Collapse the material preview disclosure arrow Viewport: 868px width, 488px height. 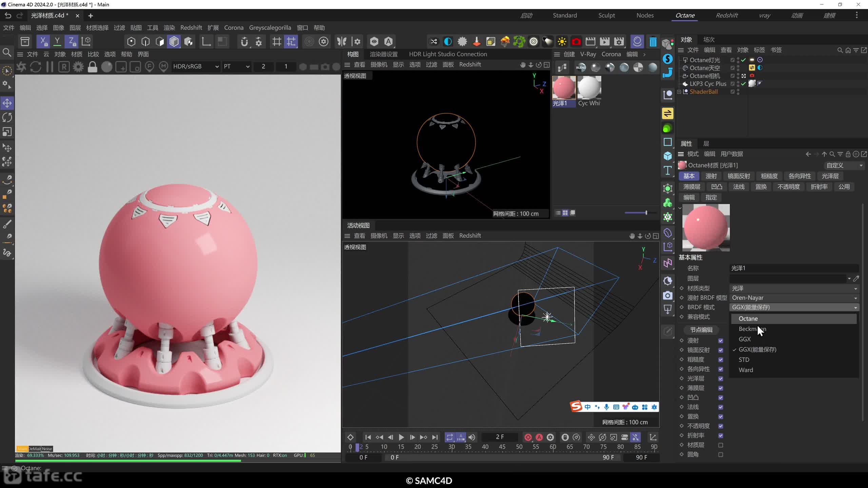tap(680, 208)
